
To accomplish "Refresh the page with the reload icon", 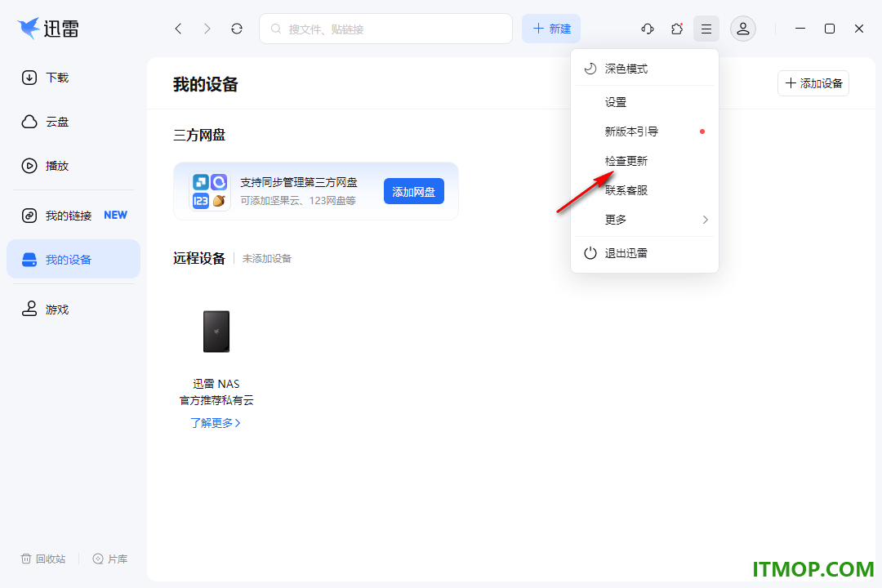I will tap(237, 29).
